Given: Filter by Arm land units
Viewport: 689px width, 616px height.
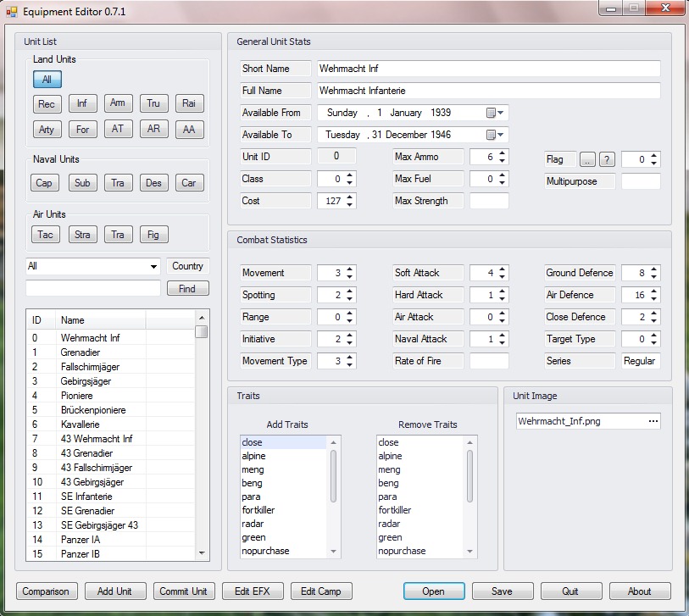Looking at the screenshot, I should tap(118, 103).
